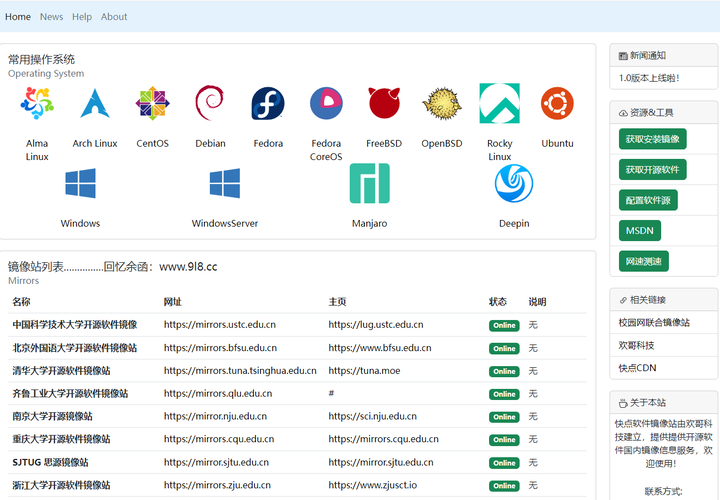720x500 pixels.
Task: Open the About nav item
Action: click(114, 17)
